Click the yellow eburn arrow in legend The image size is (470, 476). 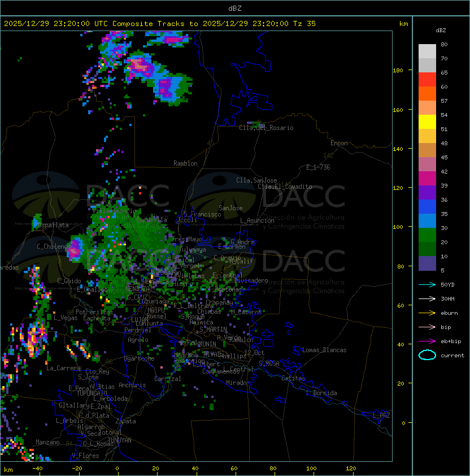coord(427,313)
